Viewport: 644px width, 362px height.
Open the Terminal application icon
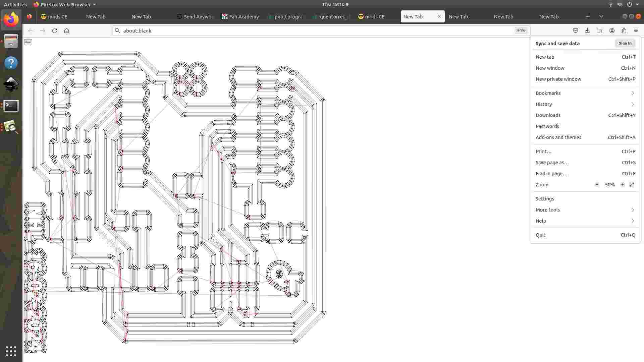tap(11, 106)
